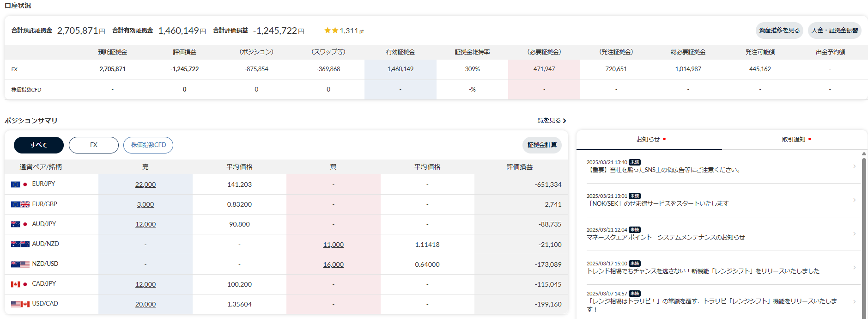Select the すべて filter pill
The image size is (868, 319).
pos(39,145)
